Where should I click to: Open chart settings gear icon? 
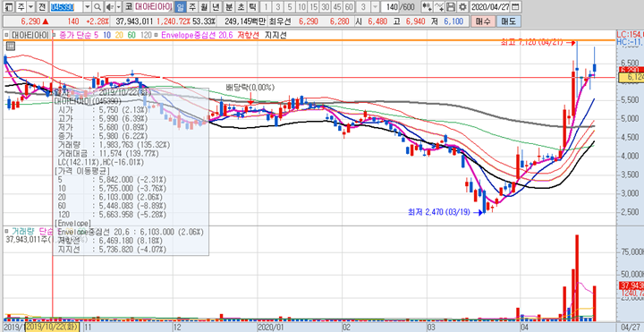pyautogui.click(x=463, y=7)
